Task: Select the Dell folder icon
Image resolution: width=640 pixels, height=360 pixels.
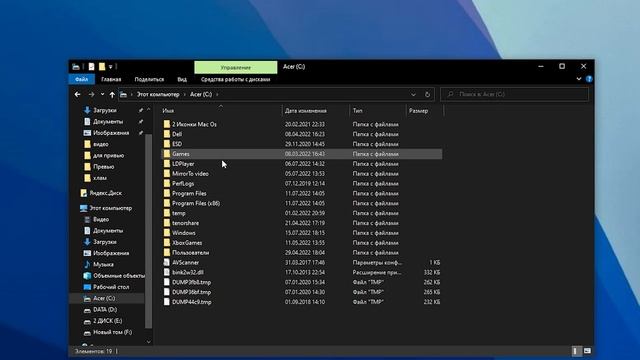Action: click(x=167, y=134)
